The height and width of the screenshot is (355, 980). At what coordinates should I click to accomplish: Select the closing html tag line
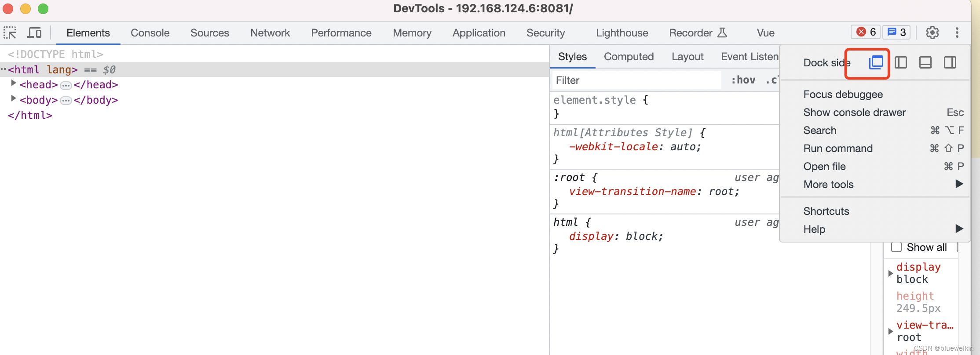[x=30, y=115]
